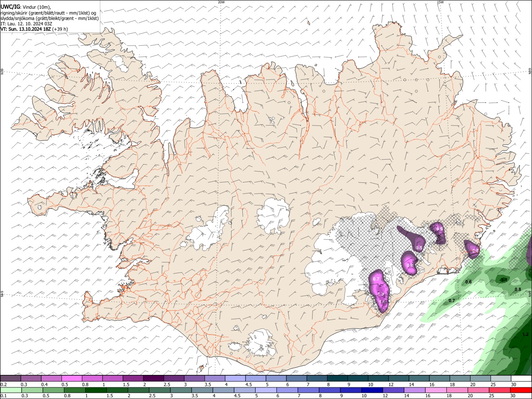Click the 'rigning/skúrir' legend description line
This screenshot has width=532, height=399.
point(48,13)
